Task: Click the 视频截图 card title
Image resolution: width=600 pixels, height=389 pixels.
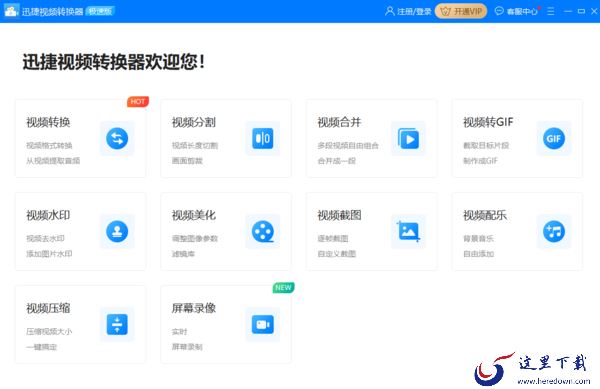Action: click(339, 215)
